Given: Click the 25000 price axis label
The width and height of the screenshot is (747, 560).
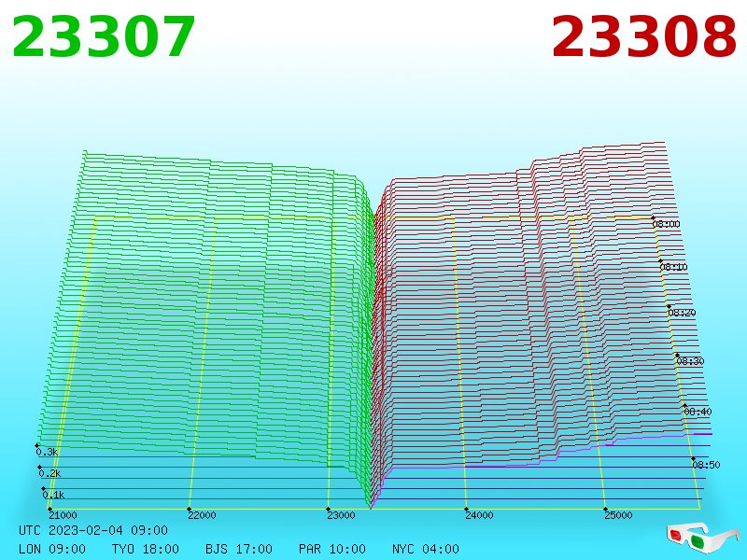Looking at the screenshot, I should tap(618, 515).
